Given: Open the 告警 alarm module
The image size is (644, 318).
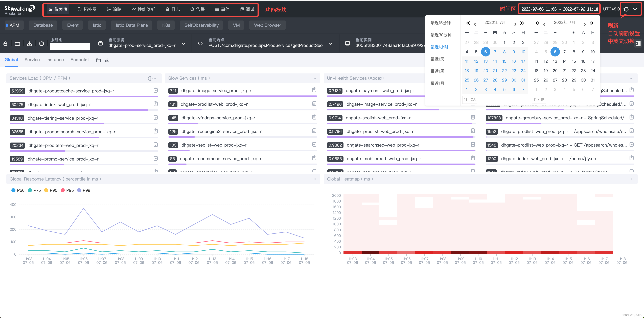Looking at the screenshot, I should pos(197,10).
